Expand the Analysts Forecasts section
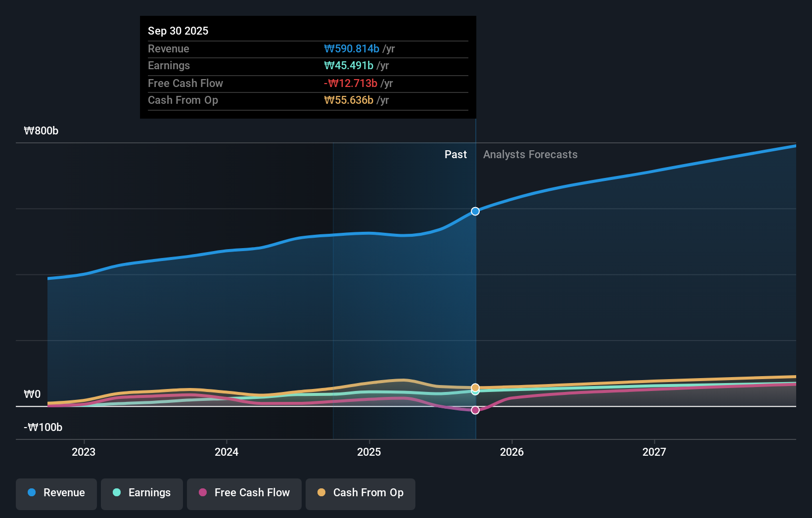The height and width of the screenshot is (518, 812). pyautogui.click(x=530, y=154)
